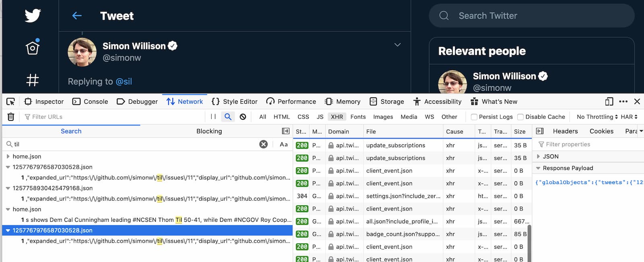Clear the 'til' search text
The width and height of the screenshot is (644, 262).
tap(263, 144)
